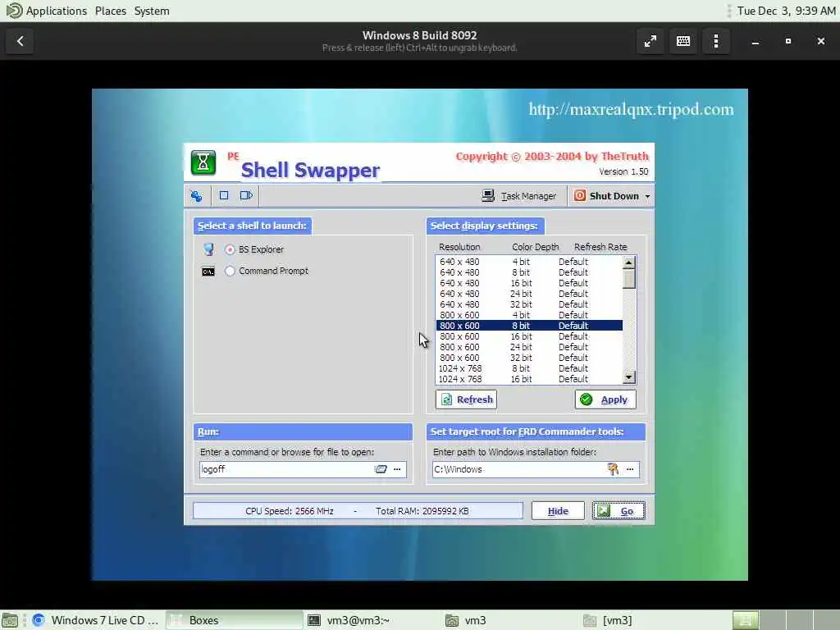Open the Places menu

(x=111, y=11)
